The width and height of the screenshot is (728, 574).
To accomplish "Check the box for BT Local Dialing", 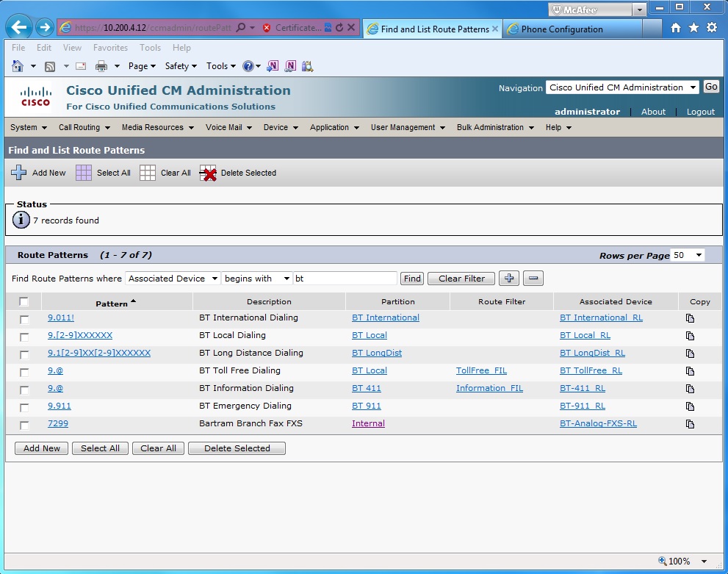I will [24, 337].
